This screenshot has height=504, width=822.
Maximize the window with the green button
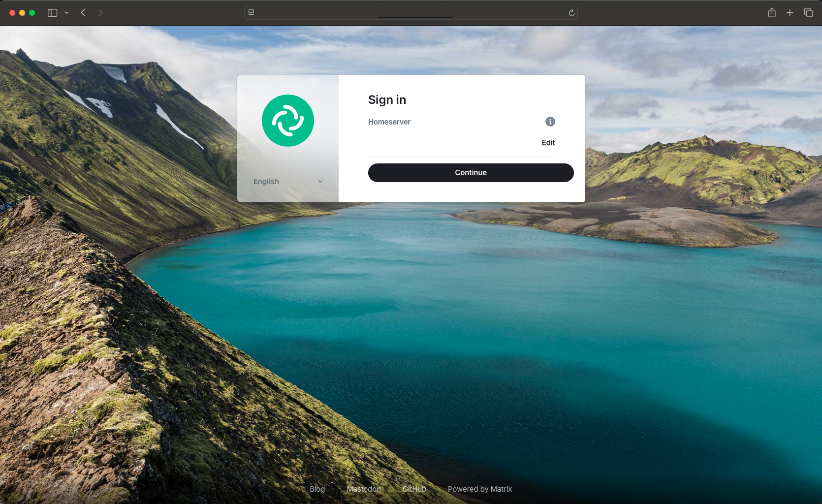pos(32,13)
